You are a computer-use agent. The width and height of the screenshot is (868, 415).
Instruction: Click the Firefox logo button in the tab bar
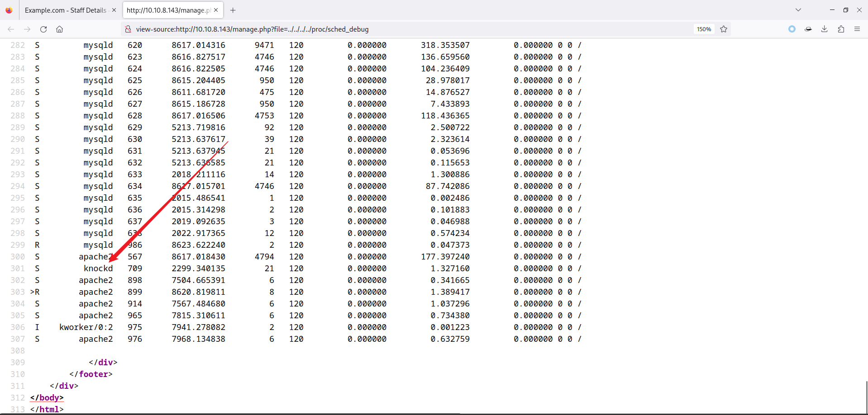point(9,10)
